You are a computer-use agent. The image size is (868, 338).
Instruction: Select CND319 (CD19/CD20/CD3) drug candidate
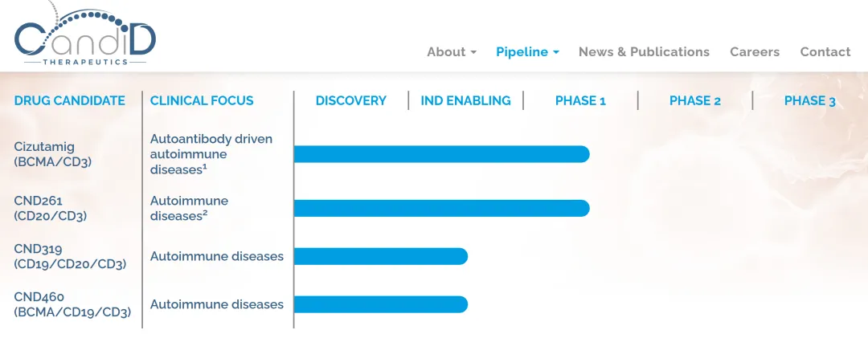point(70,257)
